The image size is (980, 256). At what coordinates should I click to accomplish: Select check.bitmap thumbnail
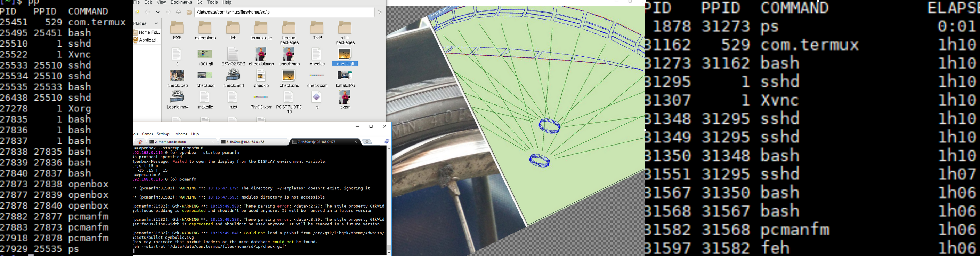coord(261,54)
